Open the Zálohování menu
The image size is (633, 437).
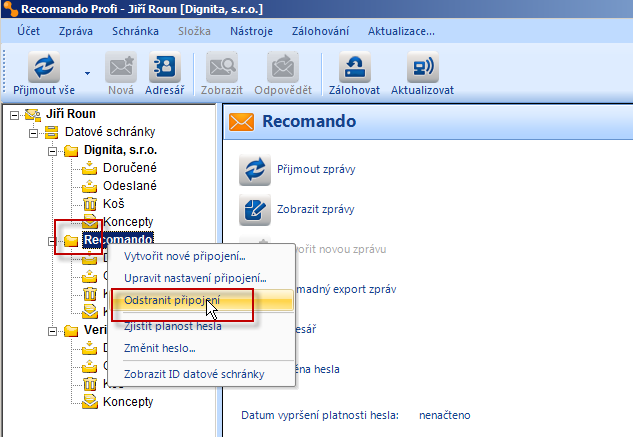pos(321,31)
